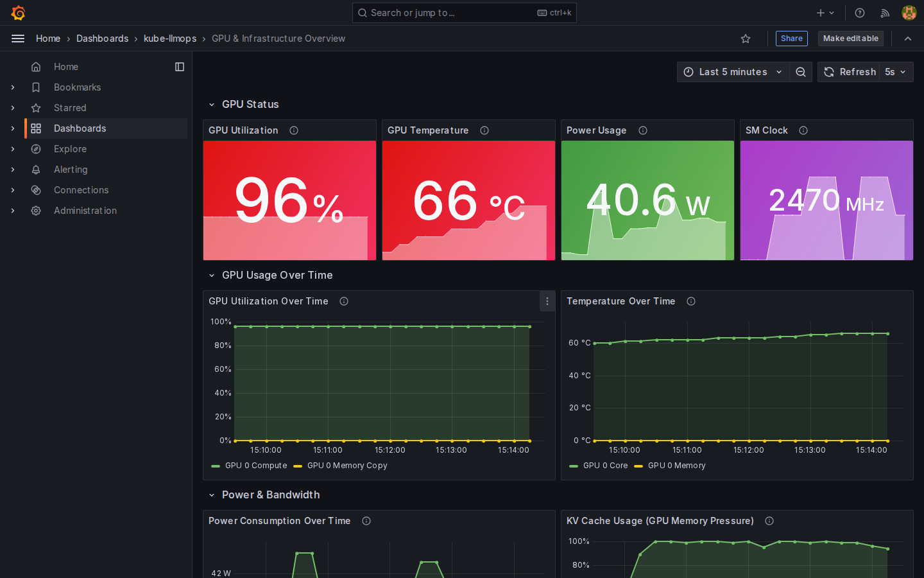Open the kube-llmops breadcrumb folder
924x578 pixels.
coord(170,39)
